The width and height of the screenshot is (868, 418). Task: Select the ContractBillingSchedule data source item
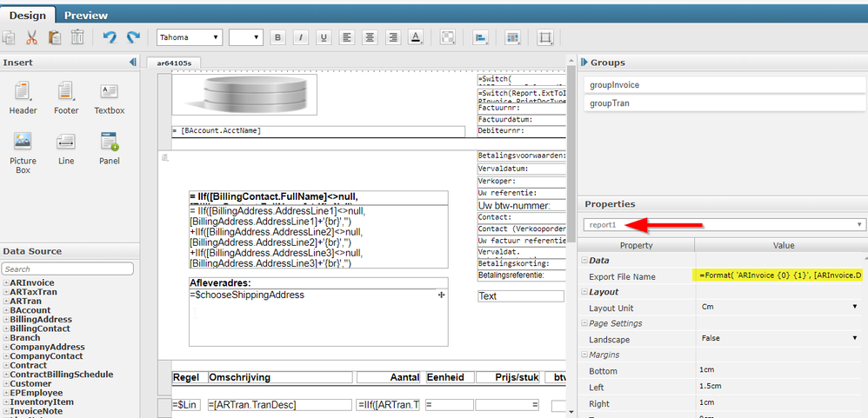(x=62, y=375)
